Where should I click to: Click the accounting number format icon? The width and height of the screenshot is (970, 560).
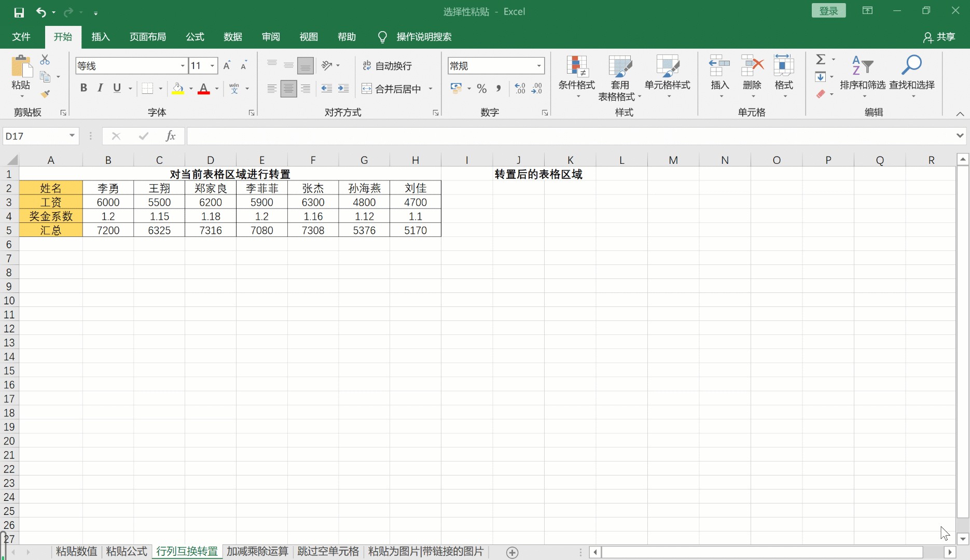pyautogui.click(x=456, y=89)
